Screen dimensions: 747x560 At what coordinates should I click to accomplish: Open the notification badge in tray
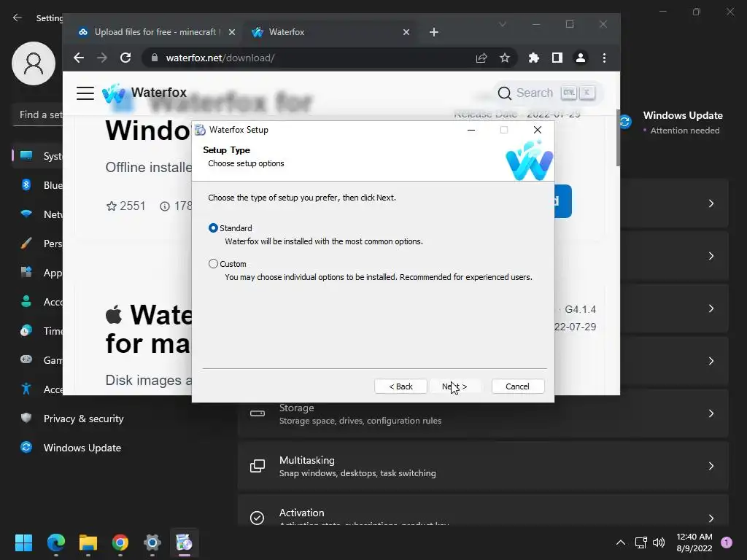click(727, 542)
